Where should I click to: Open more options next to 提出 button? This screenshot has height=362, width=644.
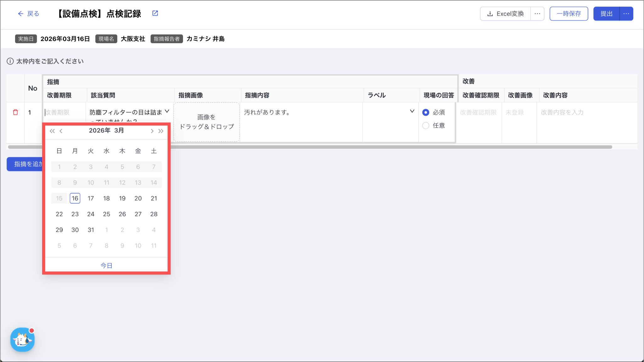click(626, 14)
